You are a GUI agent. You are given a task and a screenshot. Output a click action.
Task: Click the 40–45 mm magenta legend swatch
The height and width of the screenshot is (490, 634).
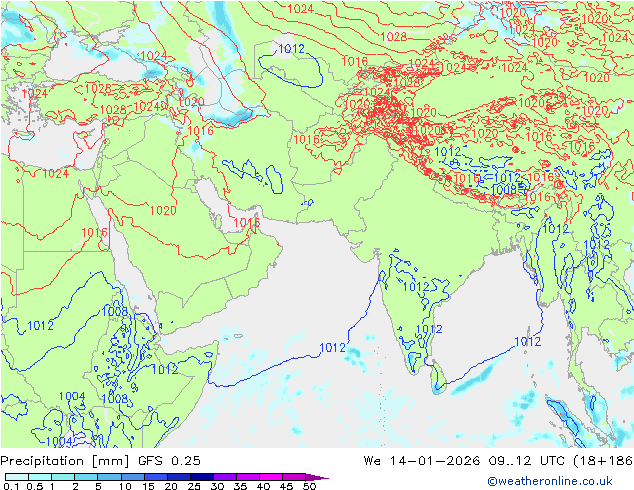point(271,477)
